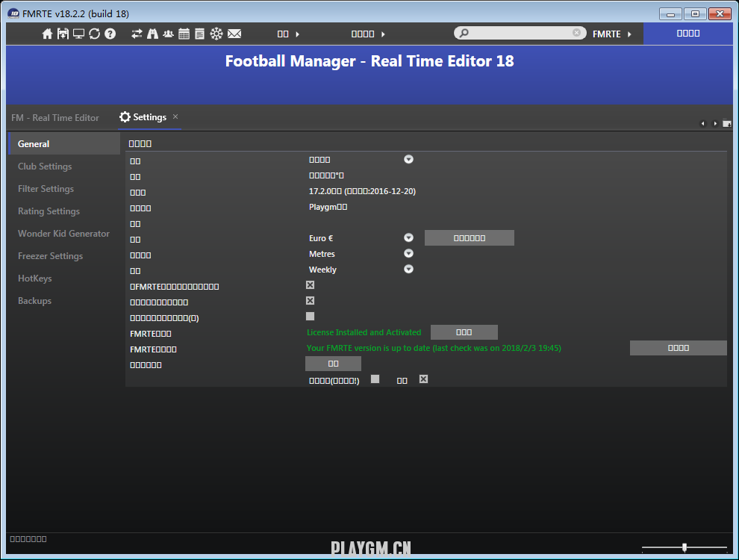The width and height of the screenshot is (739, 560).
Task: Click the button right of the version update status
Action: tap(678, 348)
